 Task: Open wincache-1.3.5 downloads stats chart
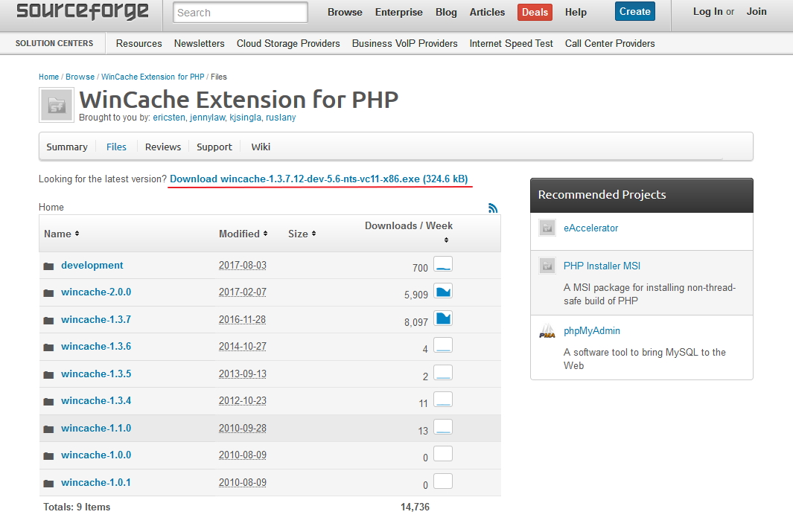tap(443, 372)
